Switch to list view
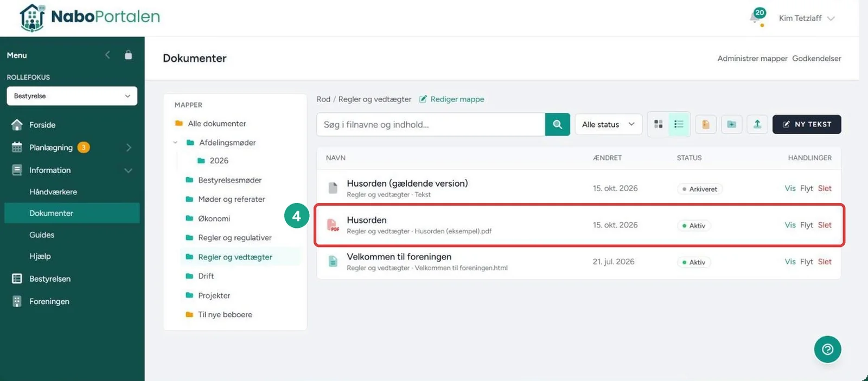The image size is (868, 381). click(679, 124)
